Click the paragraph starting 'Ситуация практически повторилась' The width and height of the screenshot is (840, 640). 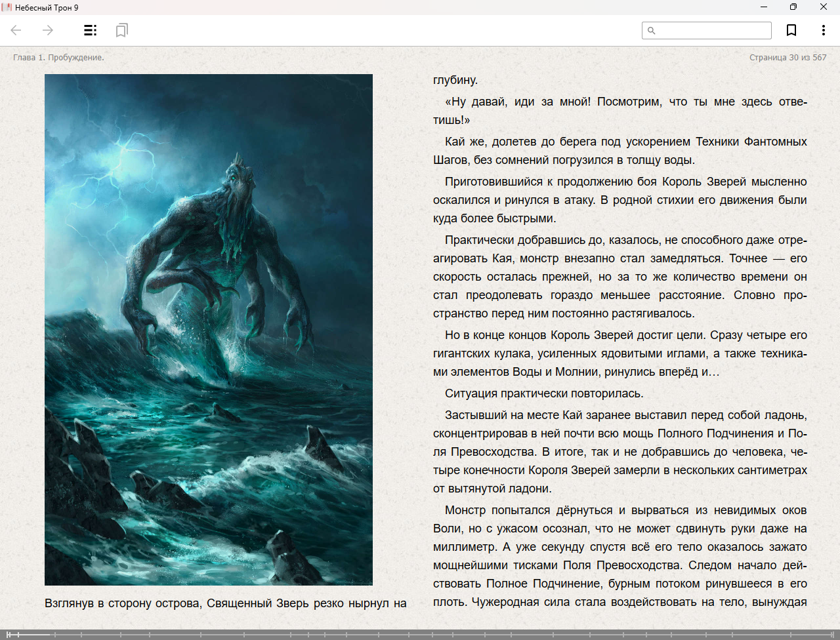click(544, 393)
